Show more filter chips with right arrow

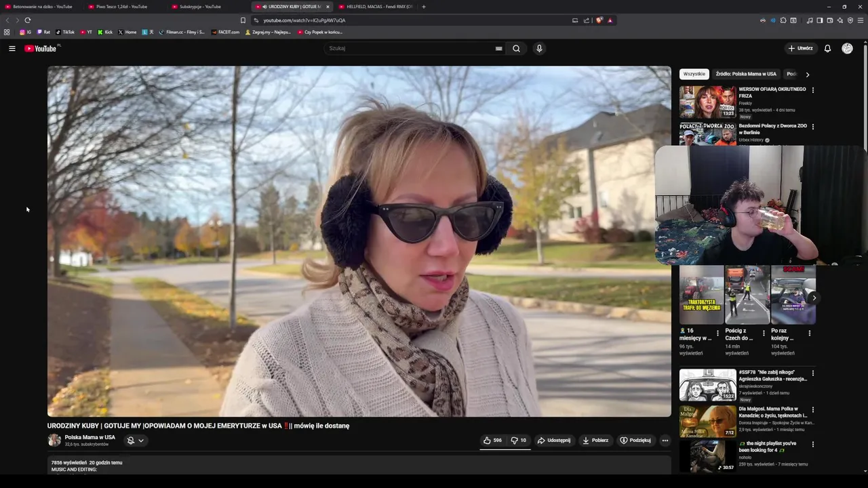[x=807, y=75]
